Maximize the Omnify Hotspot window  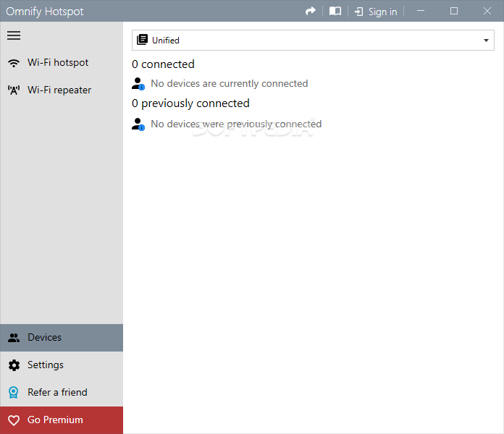(x=454, y=12)
